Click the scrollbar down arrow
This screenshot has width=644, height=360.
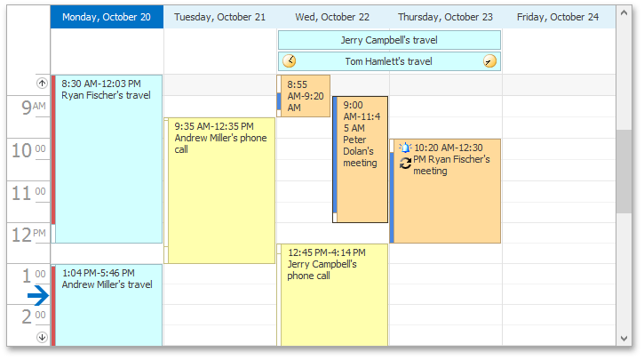click(x=624, y=339)
